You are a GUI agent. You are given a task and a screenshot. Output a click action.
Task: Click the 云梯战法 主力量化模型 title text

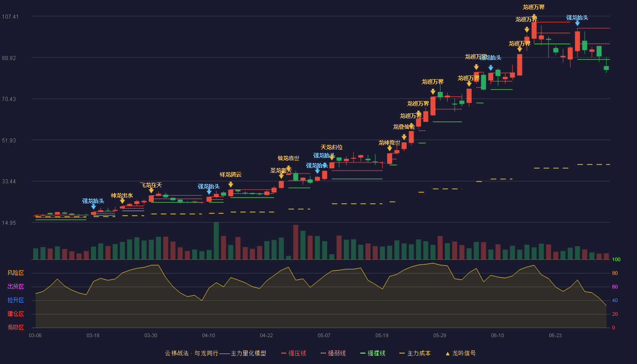pos(216,353)
